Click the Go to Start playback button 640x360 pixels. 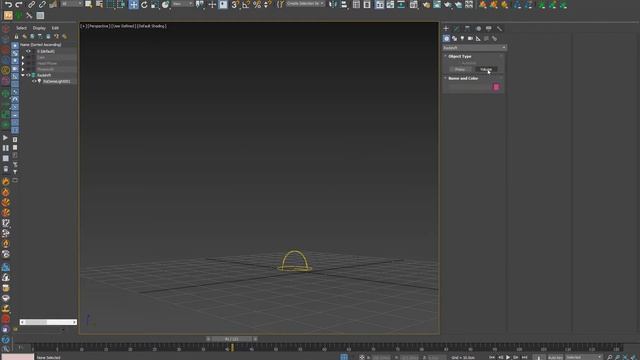492,357
